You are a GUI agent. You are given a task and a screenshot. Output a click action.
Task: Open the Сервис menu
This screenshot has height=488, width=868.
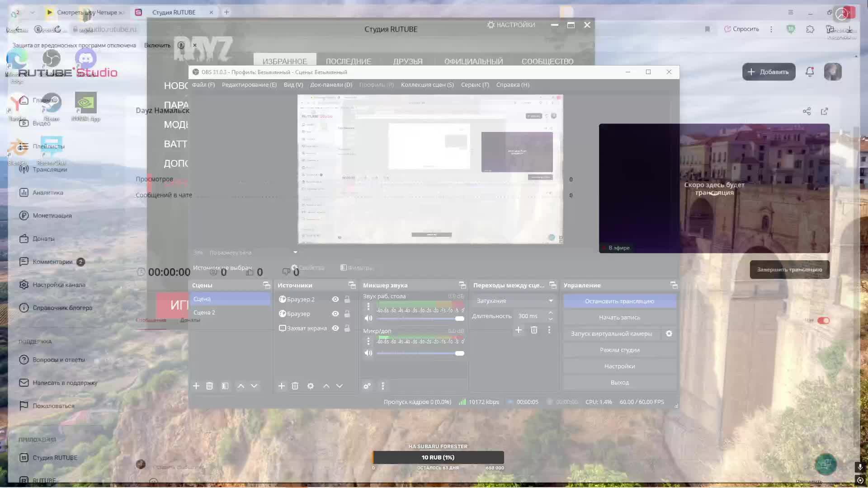pyautogui.click(x=475, y=84)
